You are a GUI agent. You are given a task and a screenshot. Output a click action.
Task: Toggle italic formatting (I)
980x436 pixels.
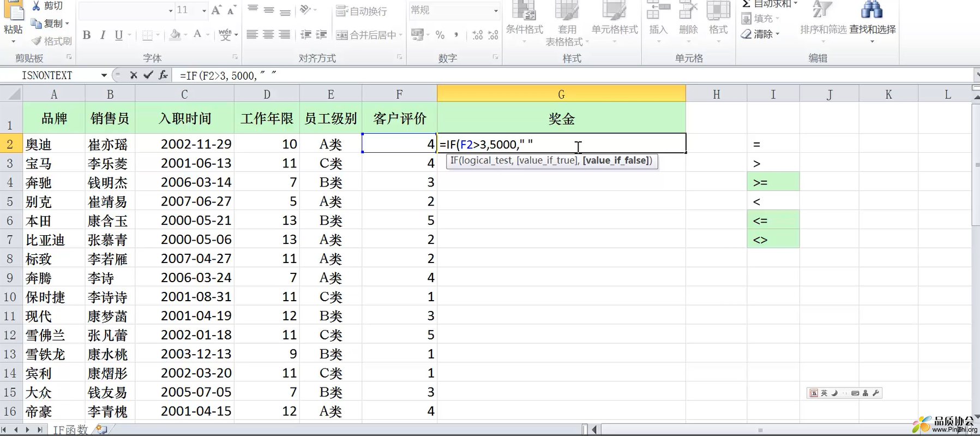[103, 35]
